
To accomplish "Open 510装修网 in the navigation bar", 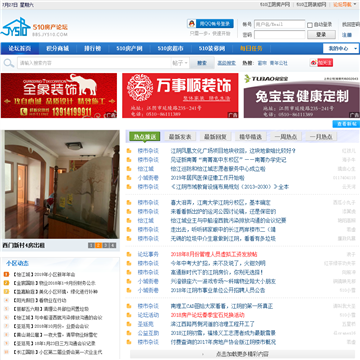I will point(212,49).
